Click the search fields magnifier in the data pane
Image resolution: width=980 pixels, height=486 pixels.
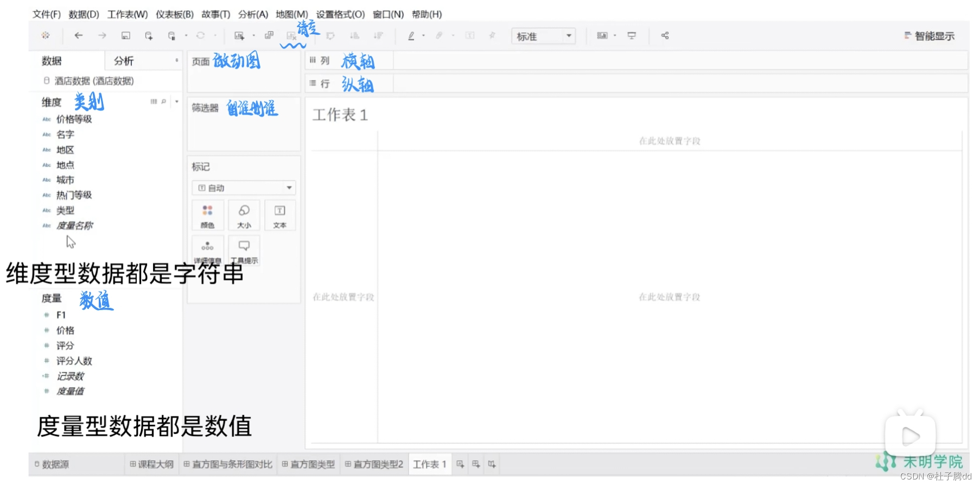click(163, 102)
